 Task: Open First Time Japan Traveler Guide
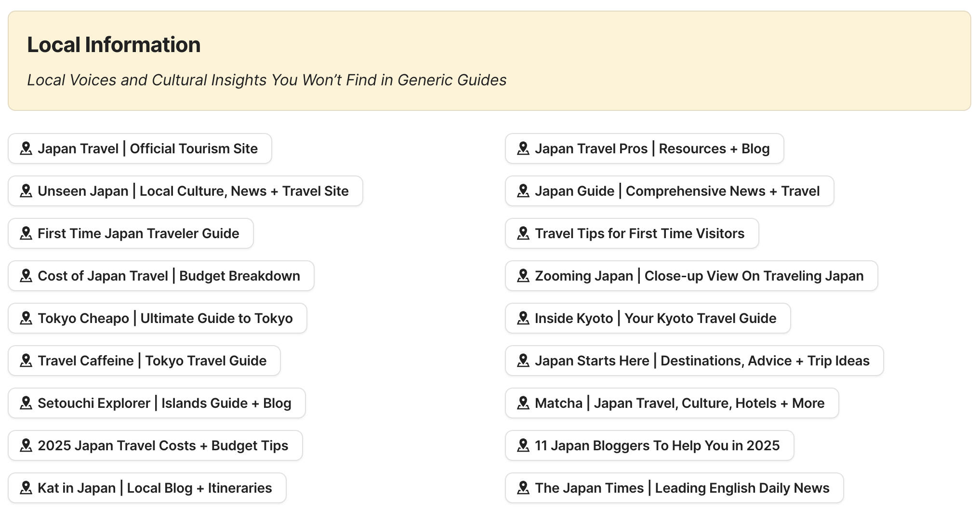(131, 233)
